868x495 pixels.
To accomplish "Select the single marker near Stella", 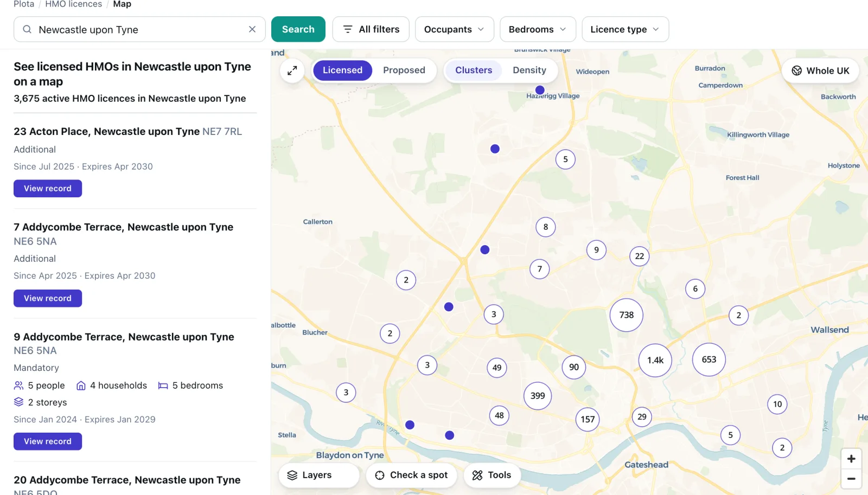I will pos(410,425).
